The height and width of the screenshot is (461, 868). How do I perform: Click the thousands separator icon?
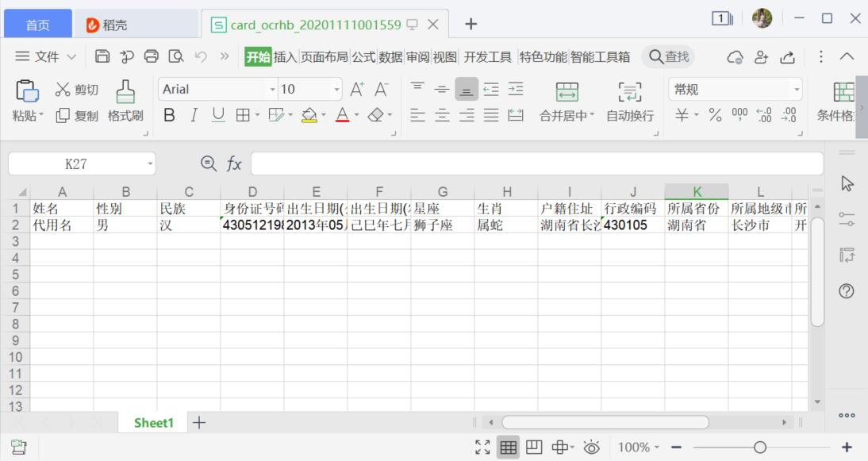click(x=739, y=114)
